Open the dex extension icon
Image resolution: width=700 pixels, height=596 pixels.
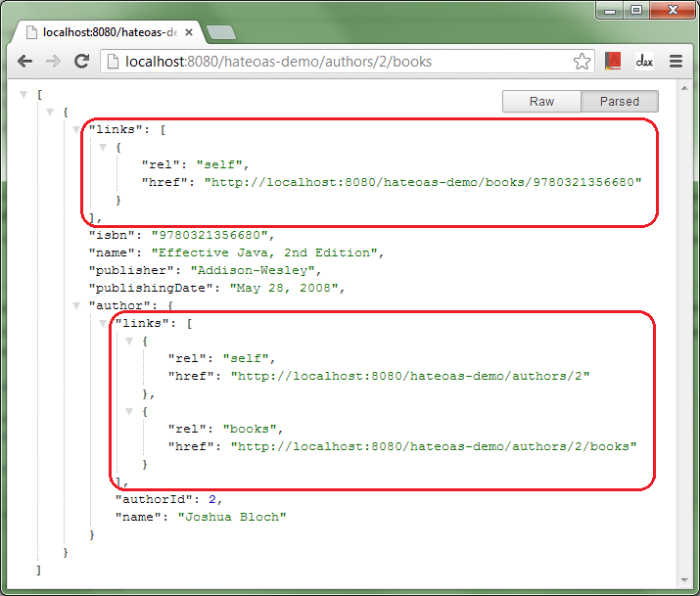pos(644,61)
